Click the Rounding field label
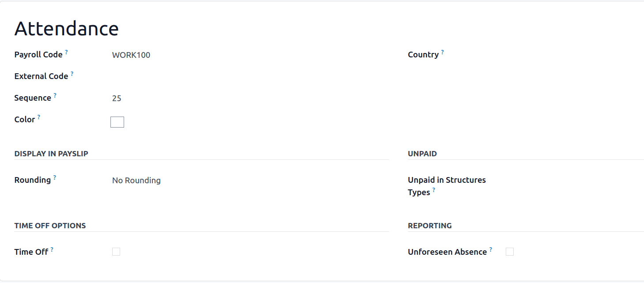 (33, 180)
